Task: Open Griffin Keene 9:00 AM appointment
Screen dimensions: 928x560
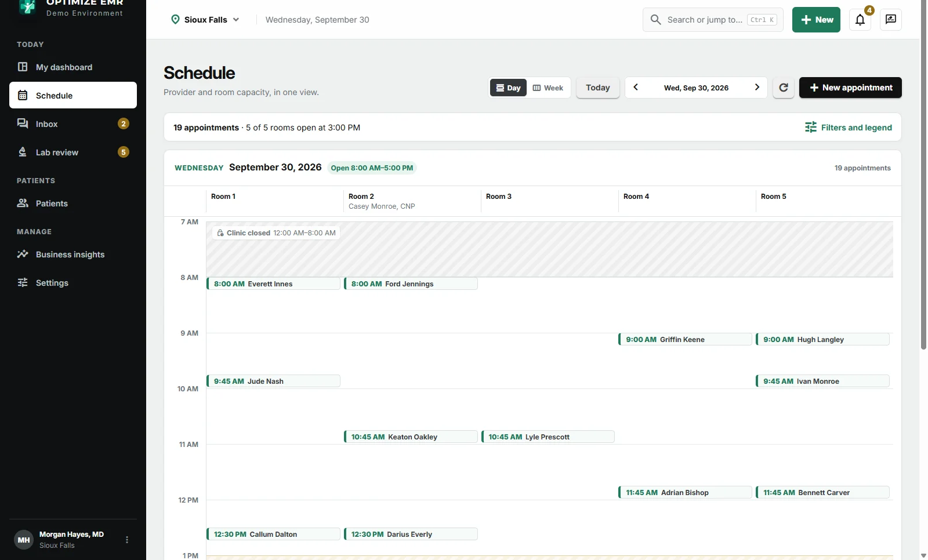Action: [x=685, y=339]
